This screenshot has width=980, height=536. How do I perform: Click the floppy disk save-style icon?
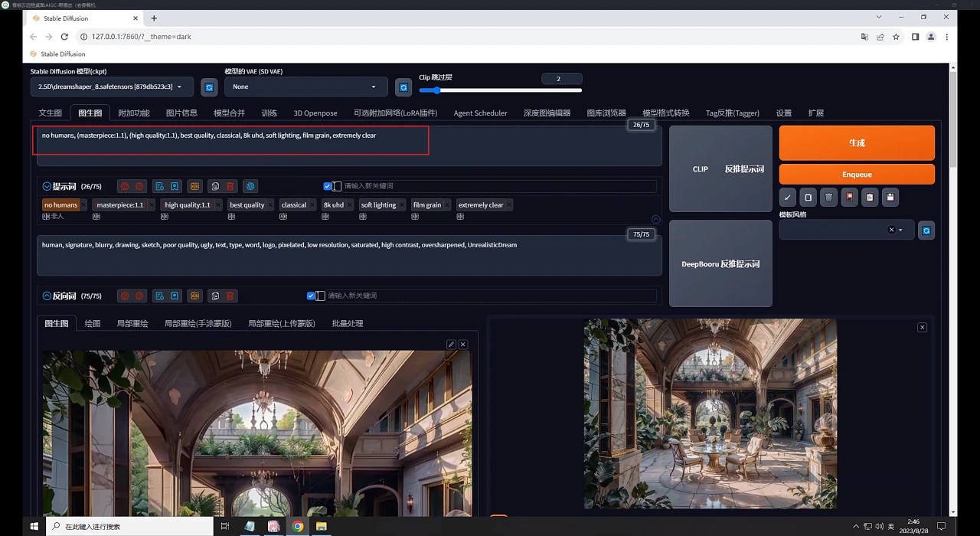tap(890, 198)
